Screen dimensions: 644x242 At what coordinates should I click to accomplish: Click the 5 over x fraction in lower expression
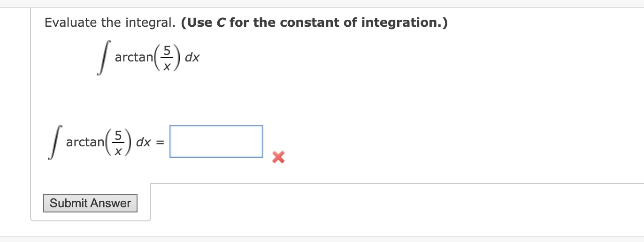[x=118, y=142]
